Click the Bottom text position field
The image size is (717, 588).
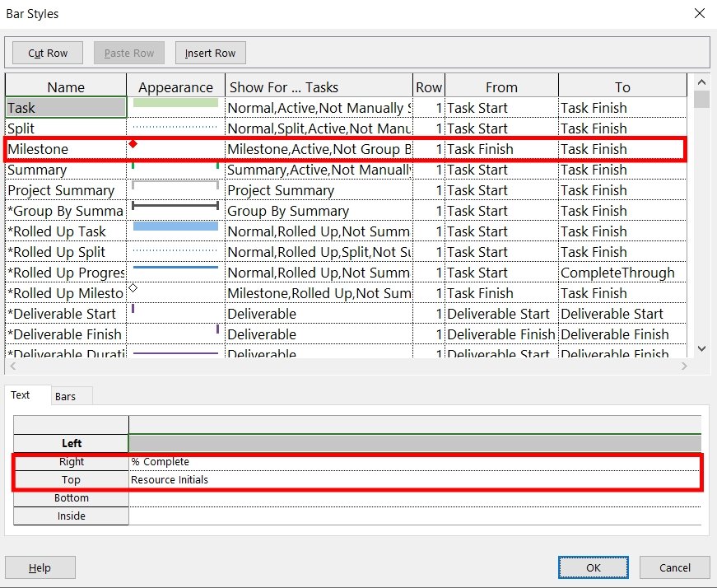(415, 497)
